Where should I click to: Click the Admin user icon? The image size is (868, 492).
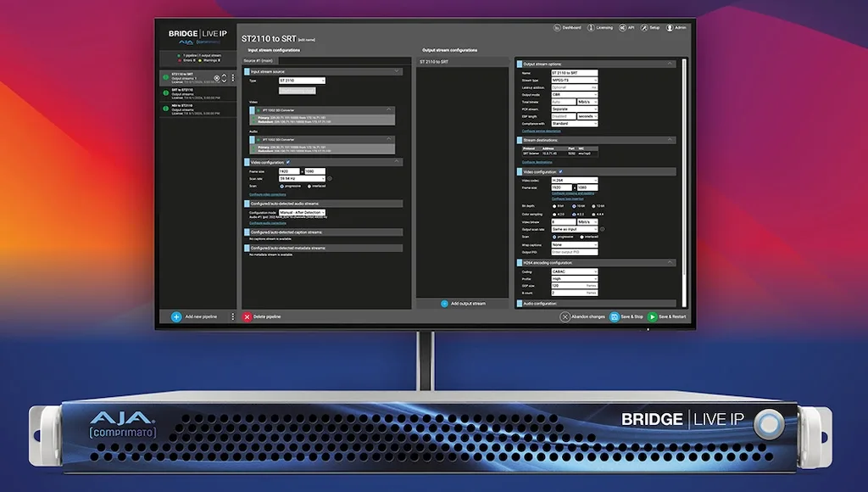click(670, 28)
